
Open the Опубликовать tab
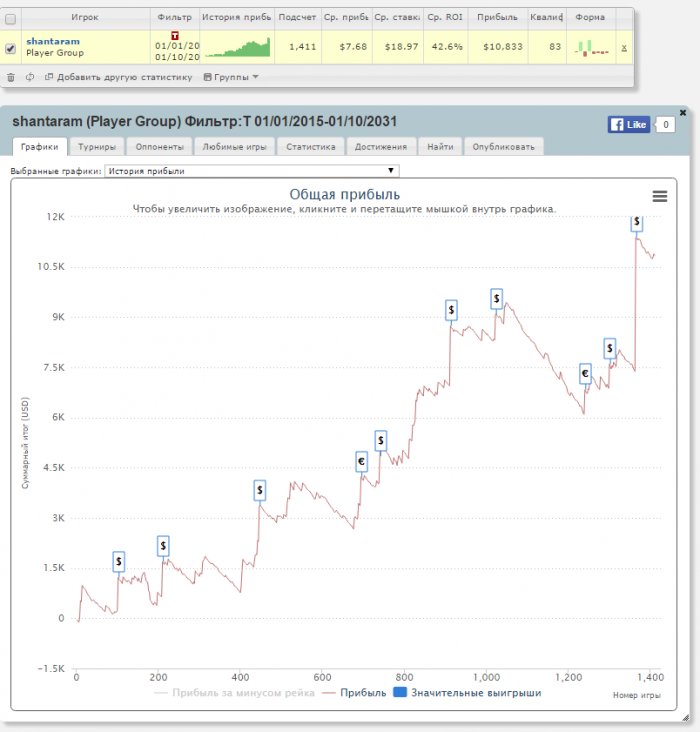click(x=503, y=147)
